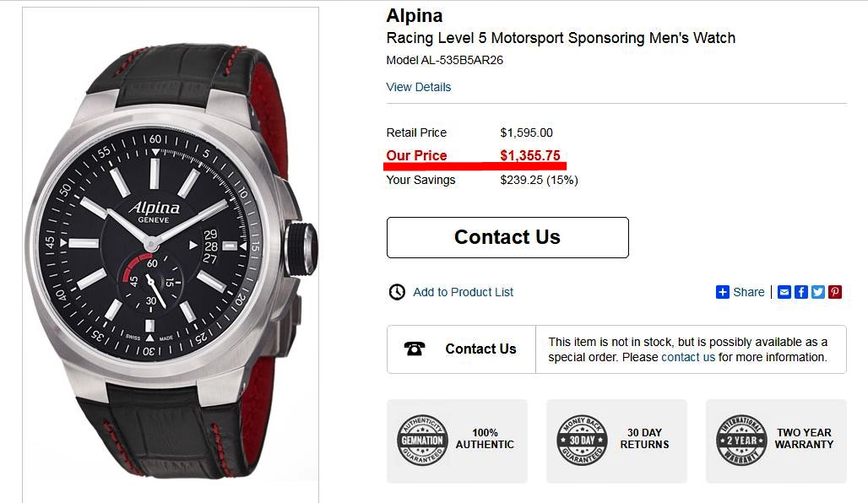Click the 30 Day money back badge

tap(582, 440)
